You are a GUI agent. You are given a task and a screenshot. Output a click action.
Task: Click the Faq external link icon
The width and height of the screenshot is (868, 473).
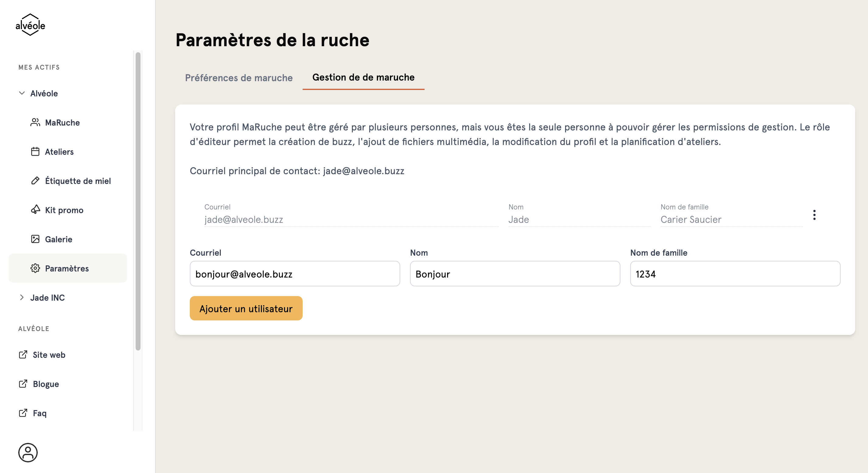pos(23,413)
